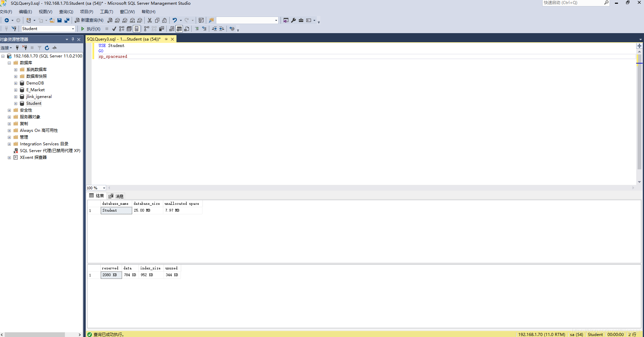Click the XMLA query icon
The height and width of the screenshot is (337, 644).
pyautogui.click(x=132, y=20)
